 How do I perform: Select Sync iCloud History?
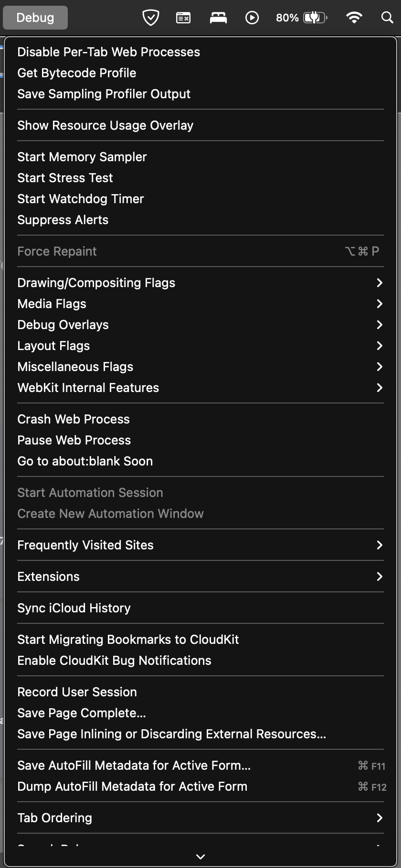pyautogui.click(x=74, y=608)
